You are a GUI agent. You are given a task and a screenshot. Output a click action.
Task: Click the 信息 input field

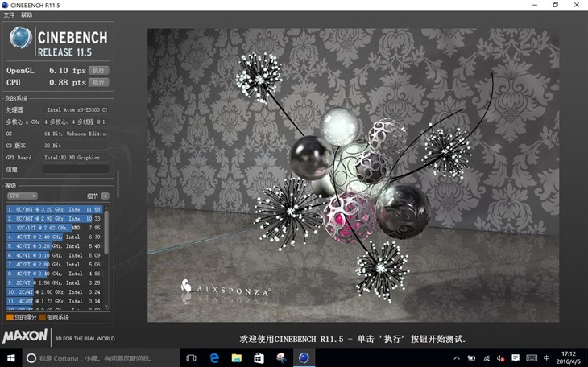tap(76, 170)
